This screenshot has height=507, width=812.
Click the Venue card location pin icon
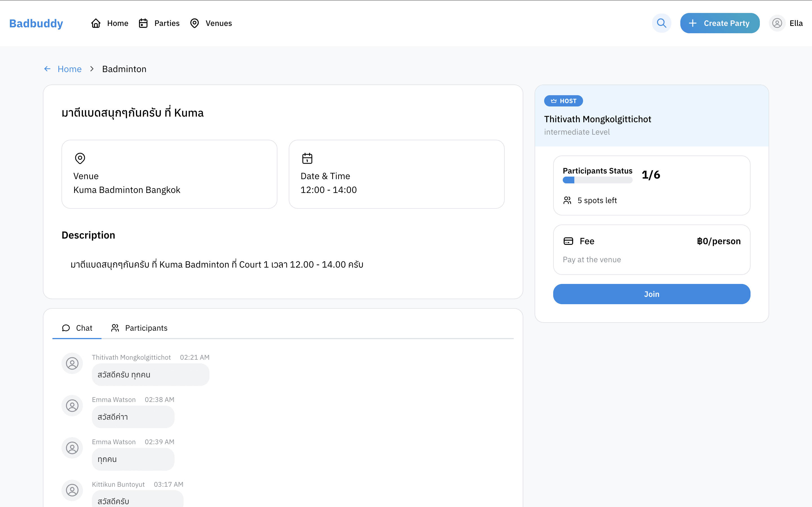click(x=80, y=158)
